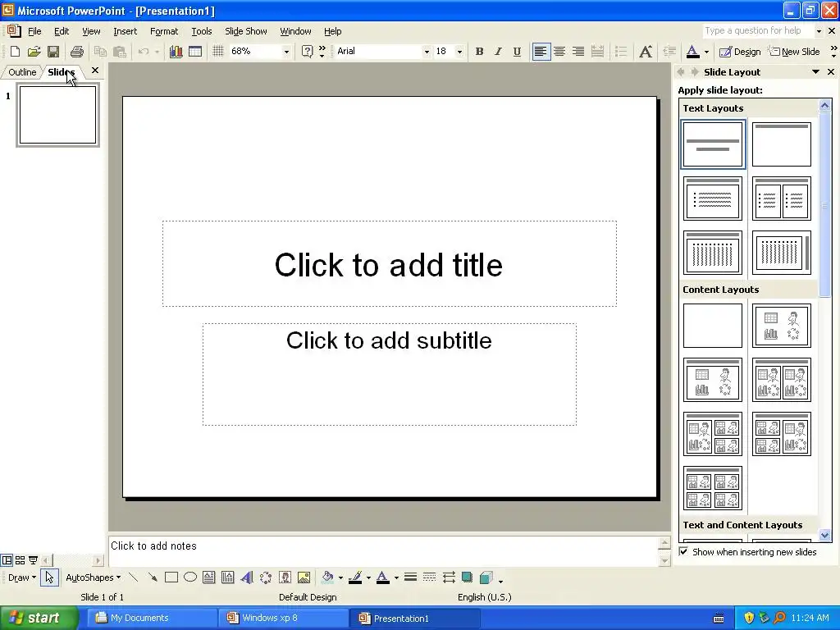Choose the Select Objects arrow tool
The image size is (840, 630).
[49, 577]
